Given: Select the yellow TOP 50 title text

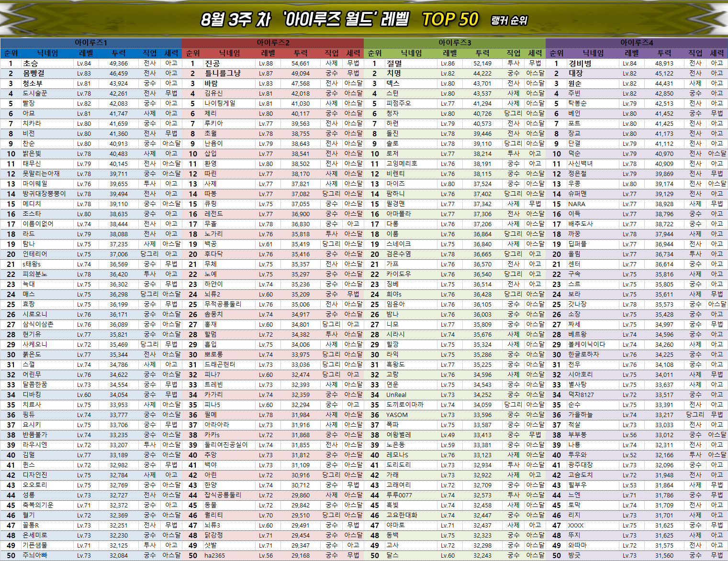Looking at the screenshot, I should [450, 20].
